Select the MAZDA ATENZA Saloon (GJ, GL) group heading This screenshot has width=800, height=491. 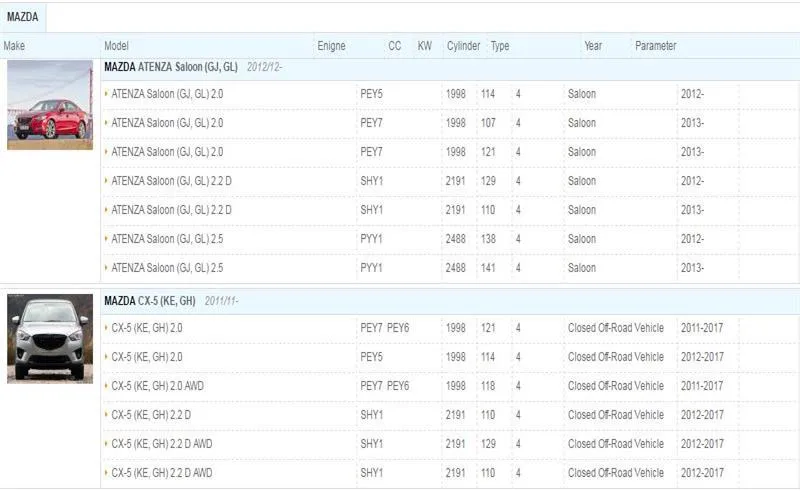click(x=171, y=67)
